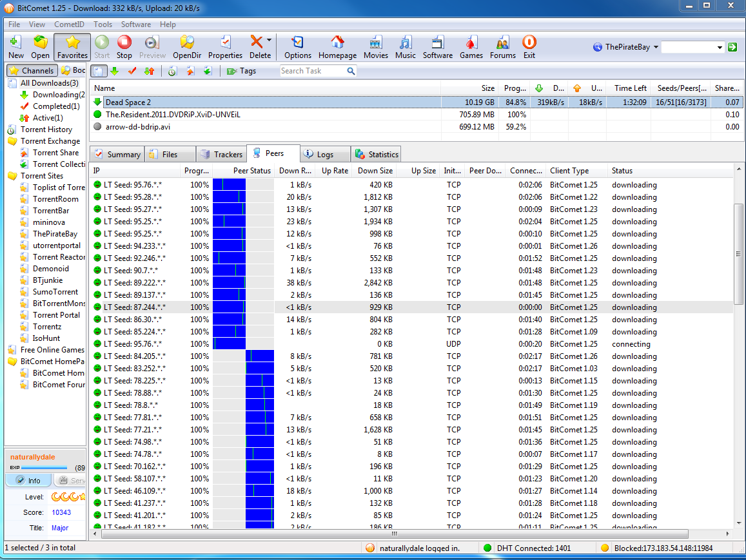Image resolution: width=746 pixels, height=560 pixels.
Task: Click into the Search Task field
Action: 313,71
